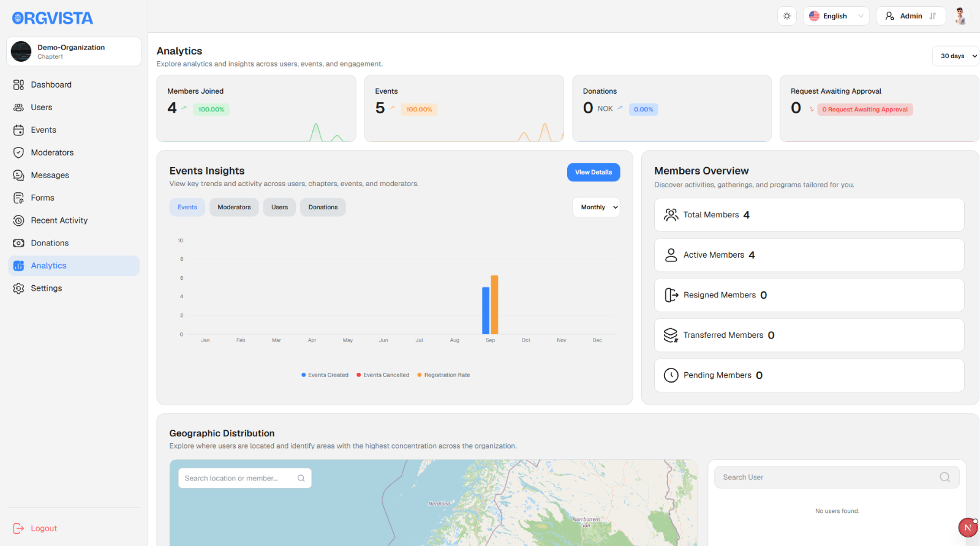
Task: Open the Monthly interval dropdown
Action: [596, 207]
